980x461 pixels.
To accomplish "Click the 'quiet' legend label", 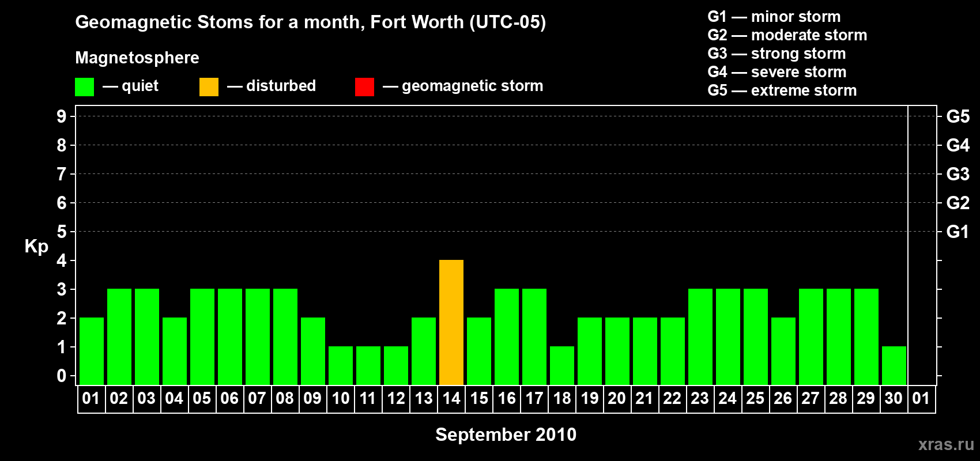I will (x=140, y=86).
